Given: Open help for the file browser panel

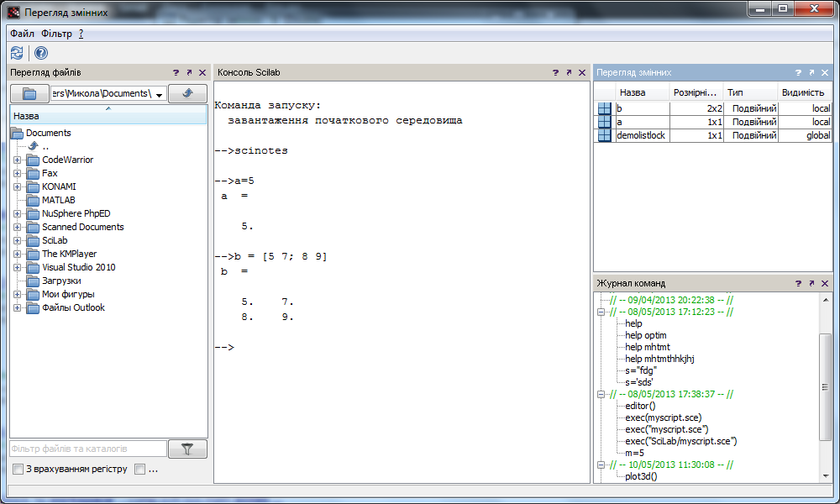Looking at the screenshot, I should [x=176, y=72].
